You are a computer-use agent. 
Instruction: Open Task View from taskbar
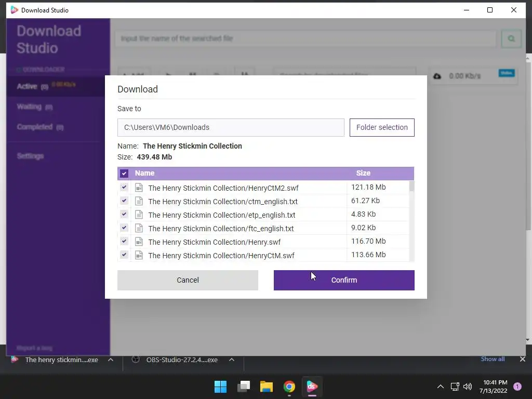[244, 387]
